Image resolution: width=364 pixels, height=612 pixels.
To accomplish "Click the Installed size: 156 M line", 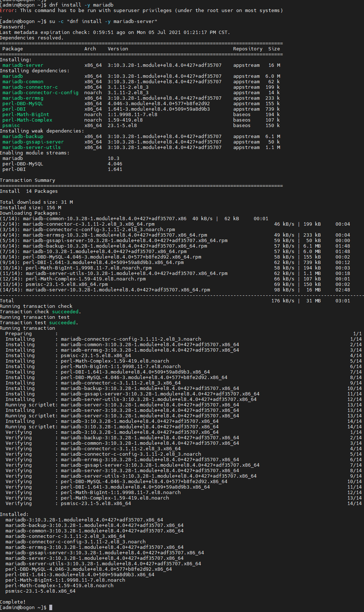I will [x=31, y=208].
